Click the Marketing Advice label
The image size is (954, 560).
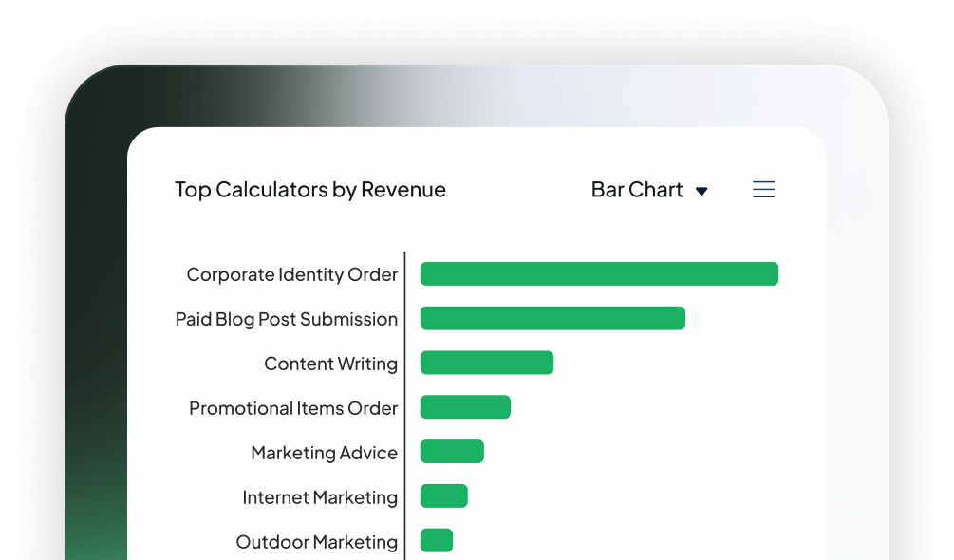(325, 453)
